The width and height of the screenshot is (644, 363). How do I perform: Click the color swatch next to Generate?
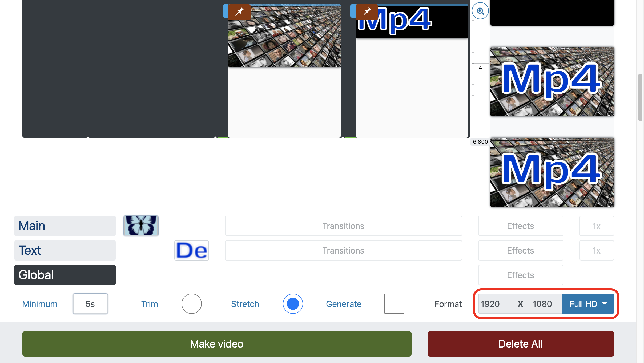[394, 303]
